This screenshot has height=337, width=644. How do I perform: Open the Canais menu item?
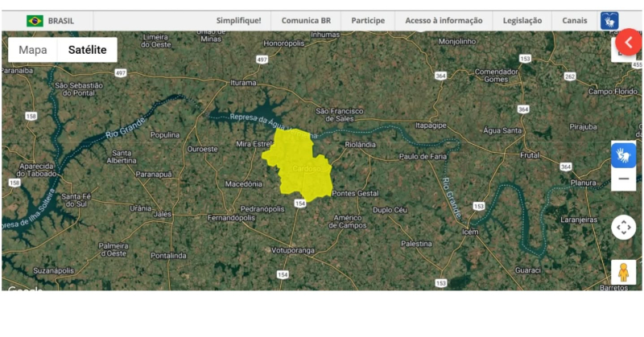point(575,21)
